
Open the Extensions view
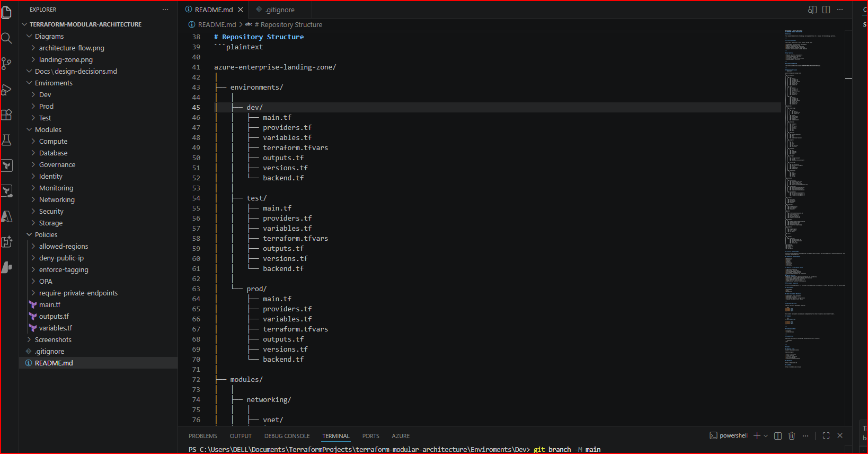coord(7,115)
